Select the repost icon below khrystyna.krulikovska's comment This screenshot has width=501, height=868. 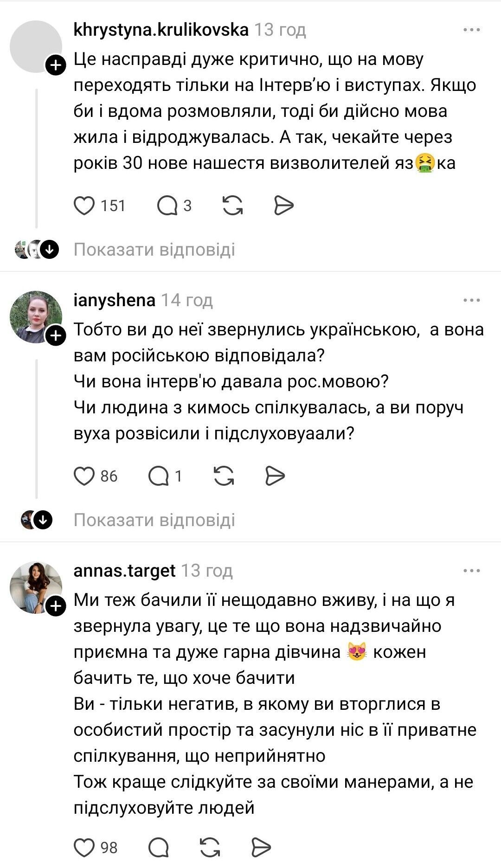coord(233,206)
